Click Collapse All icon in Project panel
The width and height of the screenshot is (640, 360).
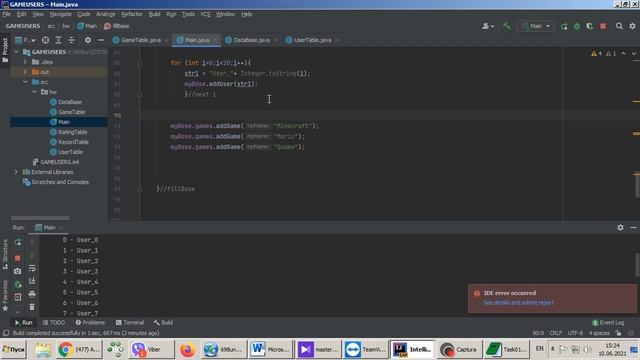tap(71, 40)
